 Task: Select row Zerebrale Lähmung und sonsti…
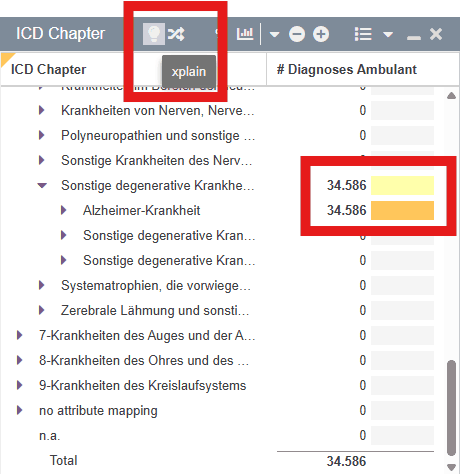pos(155,310)
